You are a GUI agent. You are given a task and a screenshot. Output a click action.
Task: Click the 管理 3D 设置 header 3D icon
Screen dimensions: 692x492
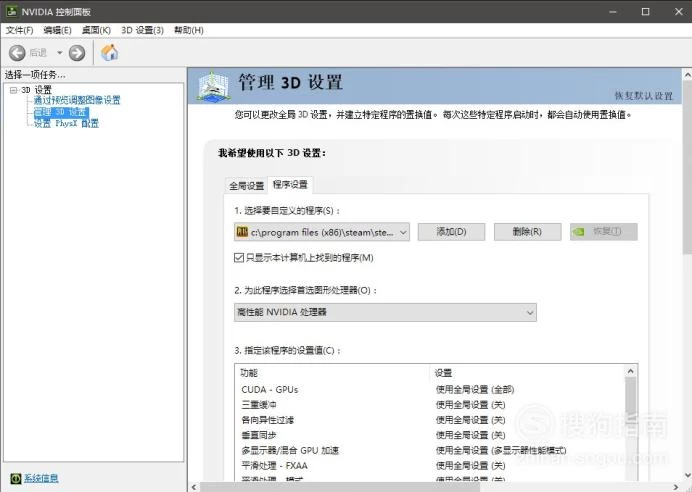[214, 86]
